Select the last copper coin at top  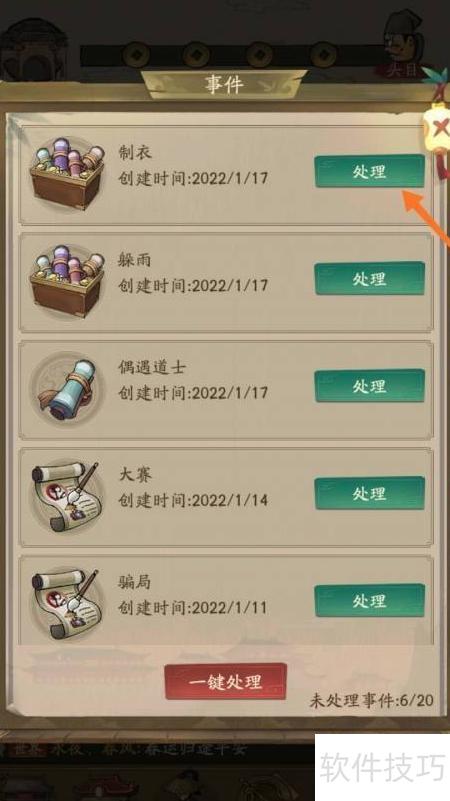pyautogui.click(x=325, y=54)
